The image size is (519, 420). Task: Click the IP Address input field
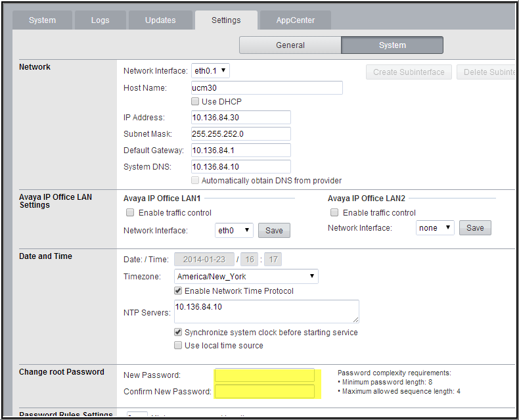pyautogui.click(x=240, y=118)
